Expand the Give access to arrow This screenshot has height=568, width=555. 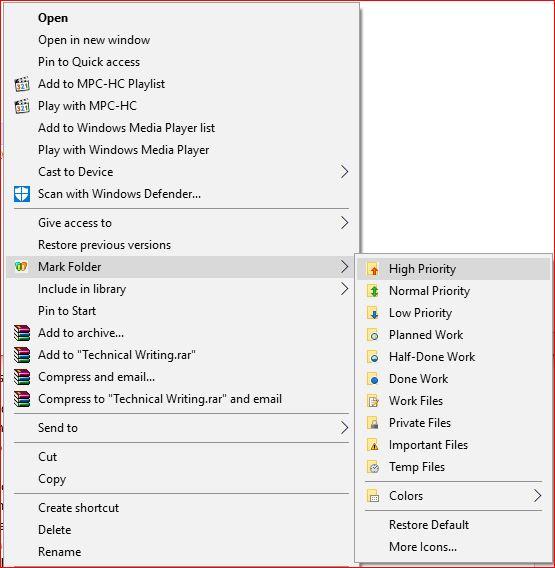[344, 223]
